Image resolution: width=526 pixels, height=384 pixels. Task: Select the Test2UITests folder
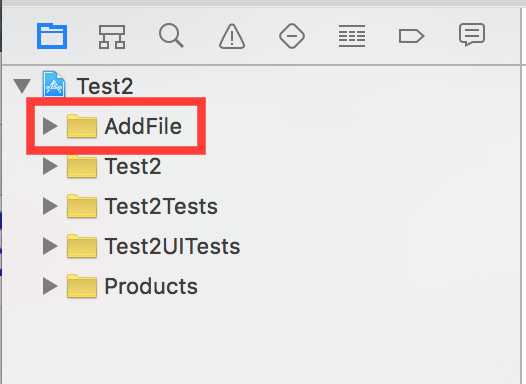(x=153, y=246)
